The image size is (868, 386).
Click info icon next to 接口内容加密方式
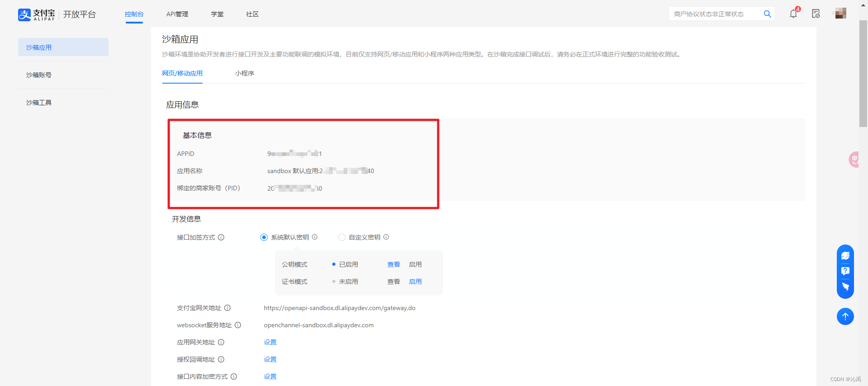pyautogui.click(x=234, y=377)
